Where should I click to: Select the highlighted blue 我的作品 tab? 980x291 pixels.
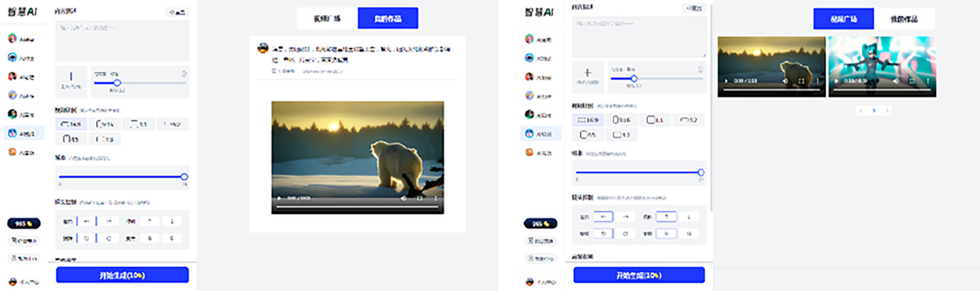click(x=388, y=19)
